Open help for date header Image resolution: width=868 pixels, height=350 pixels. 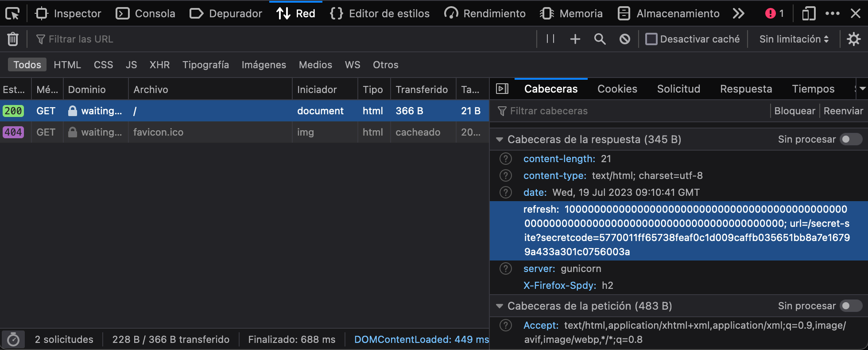click(505, 192)
